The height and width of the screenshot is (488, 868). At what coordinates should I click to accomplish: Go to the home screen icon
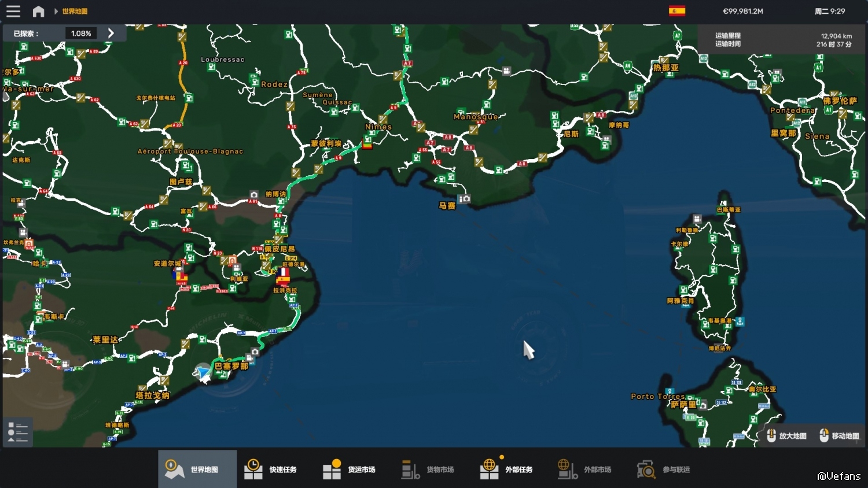pos(38,11)
